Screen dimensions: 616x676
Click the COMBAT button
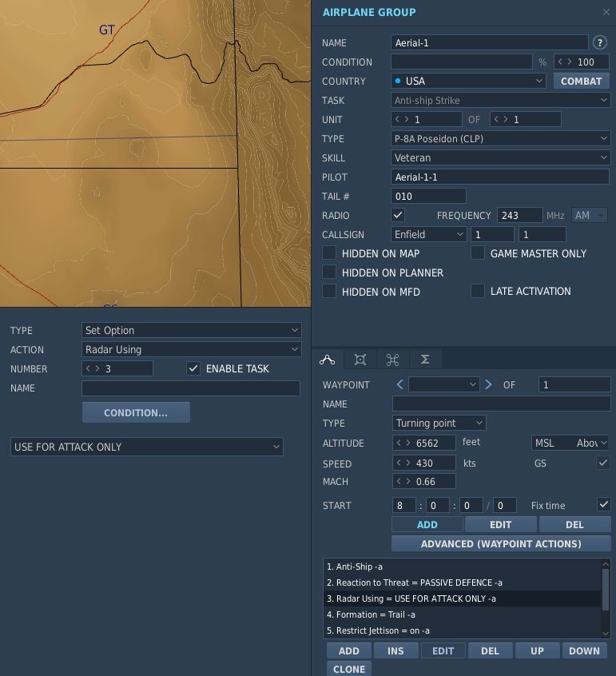coord(581,81)
